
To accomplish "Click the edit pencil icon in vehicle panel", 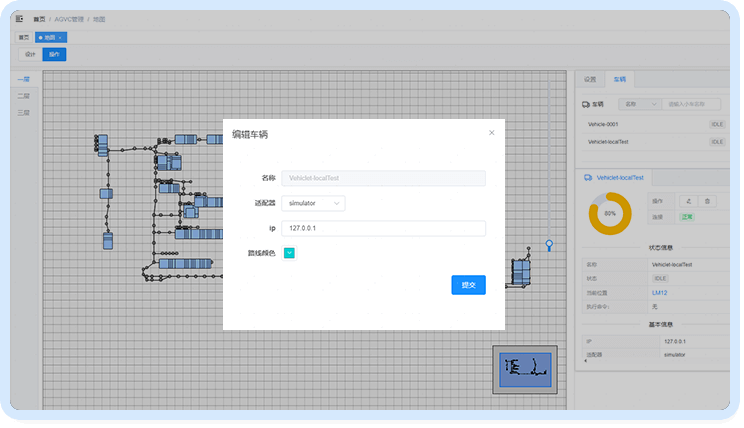I will [x=688, y=201].
